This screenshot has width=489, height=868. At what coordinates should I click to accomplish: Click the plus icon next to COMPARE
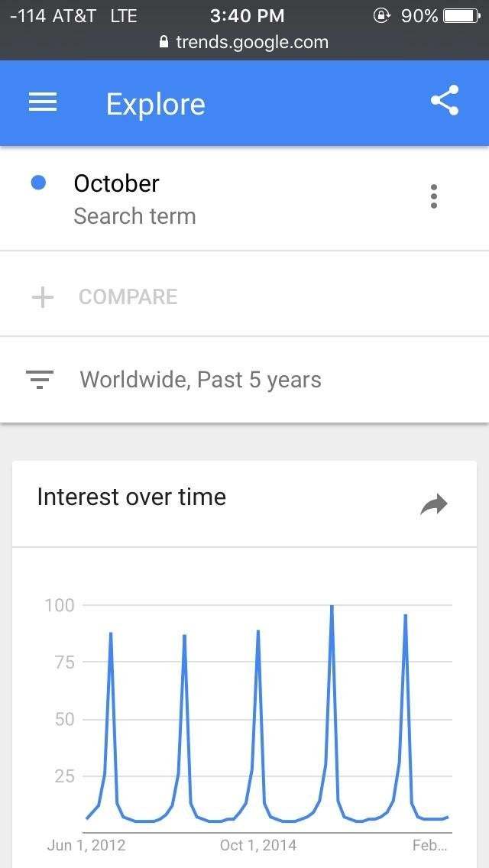[x=42, y=297]
